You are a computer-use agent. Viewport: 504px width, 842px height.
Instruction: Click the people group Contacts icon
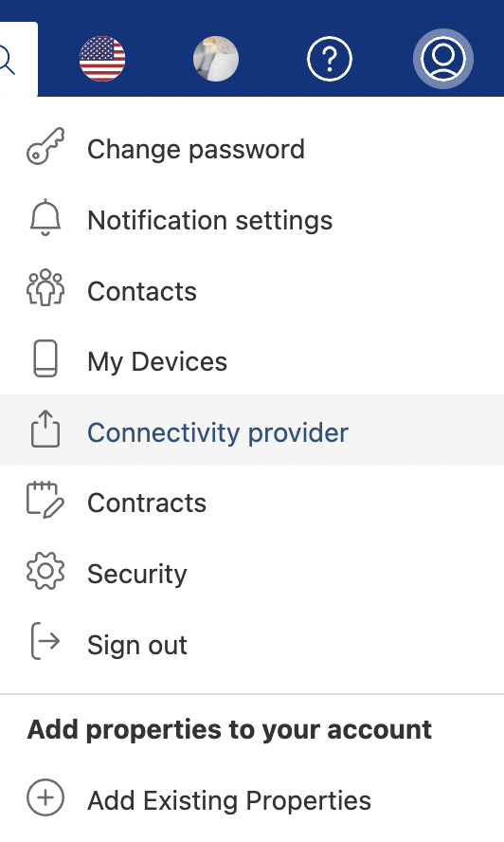45,288
